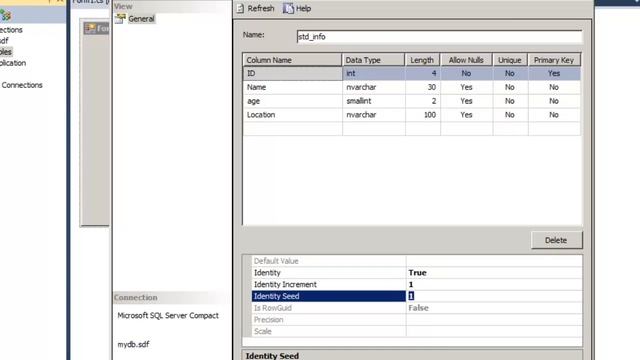
Task: Click length 2 in age row
Action: tap(423, 101)
